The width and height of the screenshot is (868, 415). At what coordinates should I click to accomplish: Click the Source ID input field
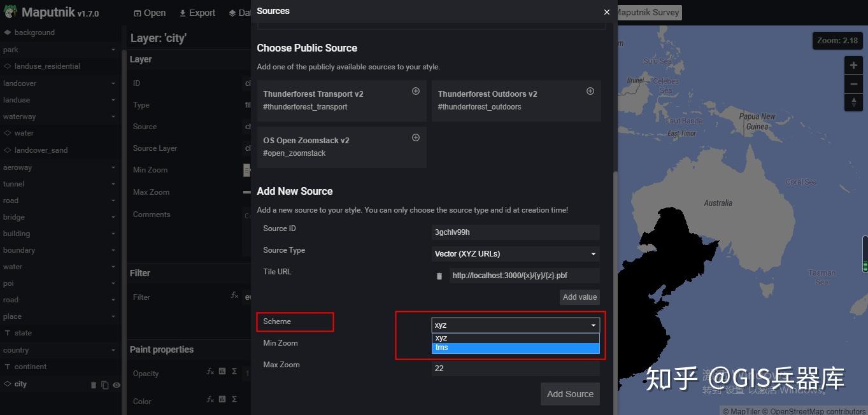[515, 232]
